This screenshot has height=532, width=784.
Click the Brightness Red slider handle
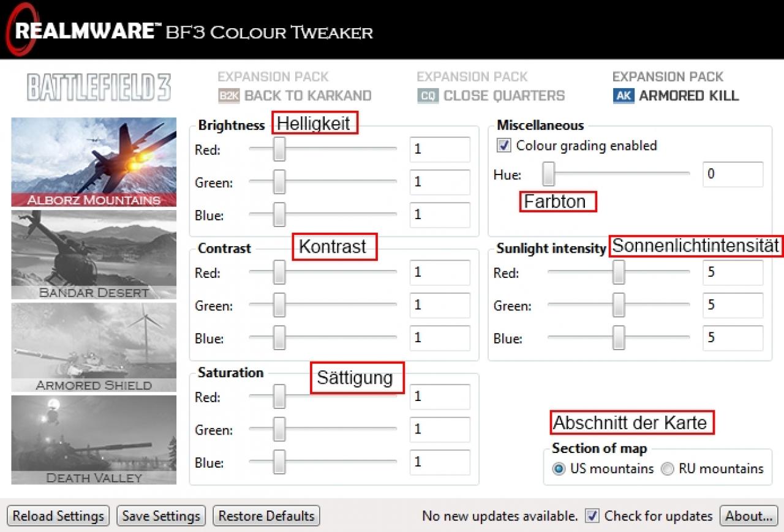[279, 149]
